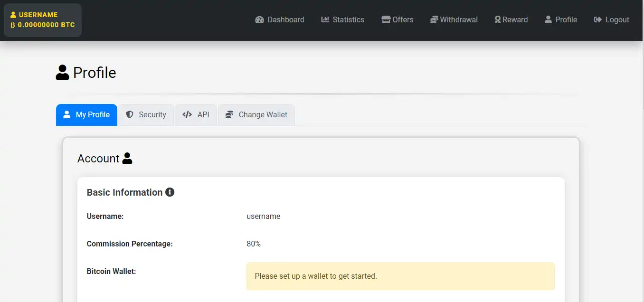Viewport: 644px width, 302px height.
Task: Click the person icon next to Account
Action: 127,158
